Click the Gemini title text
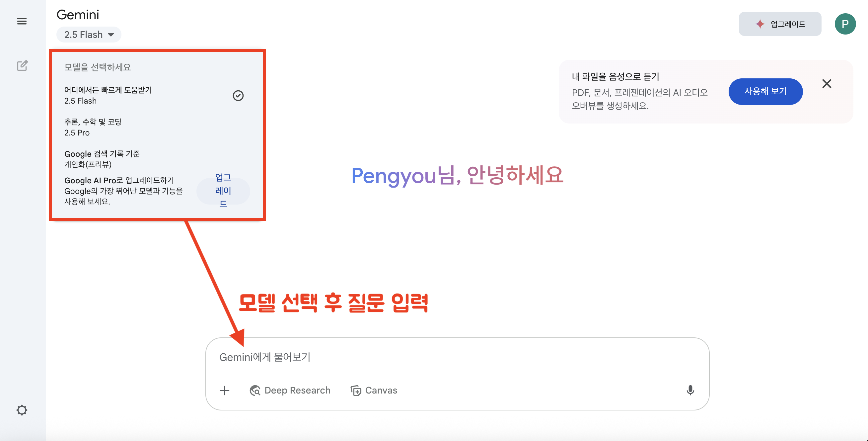The width and height of the screenshot is (868, 441). pyautogui.click(x=78, y=15)
